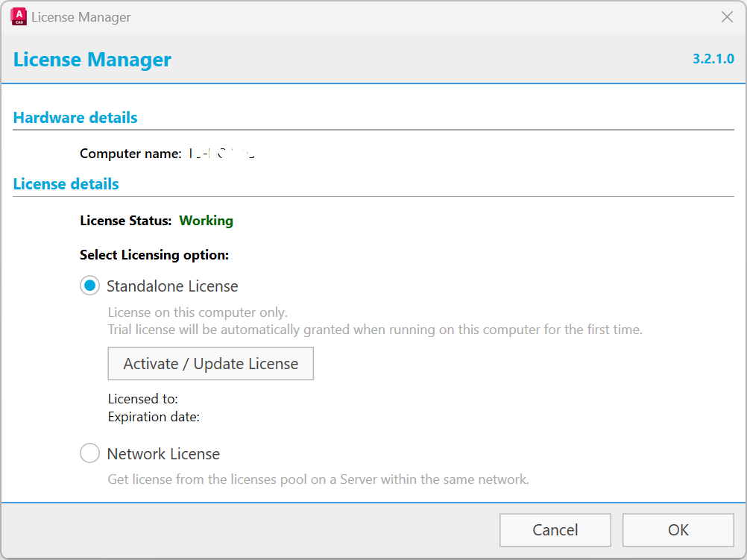The width and height of the screenshot is (747, 560).
Task: Click the License Status label
Action: [126, 221]
